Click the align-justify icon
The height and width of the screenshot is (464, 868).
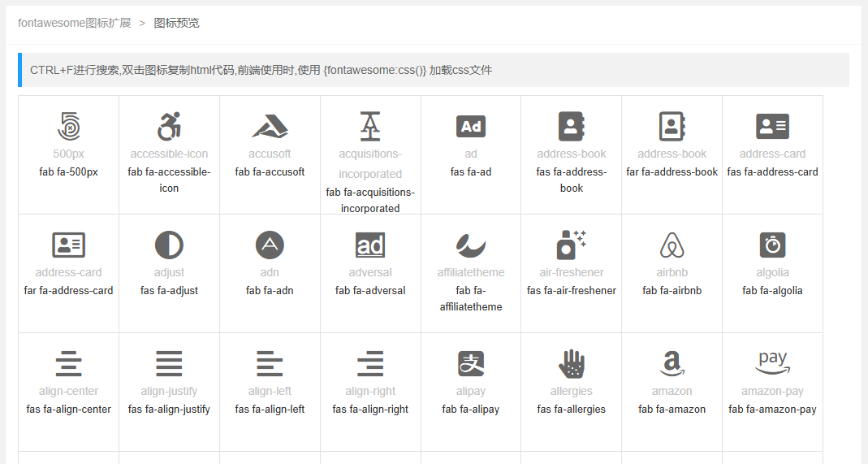pyautogui.click(x=169, y=363)
